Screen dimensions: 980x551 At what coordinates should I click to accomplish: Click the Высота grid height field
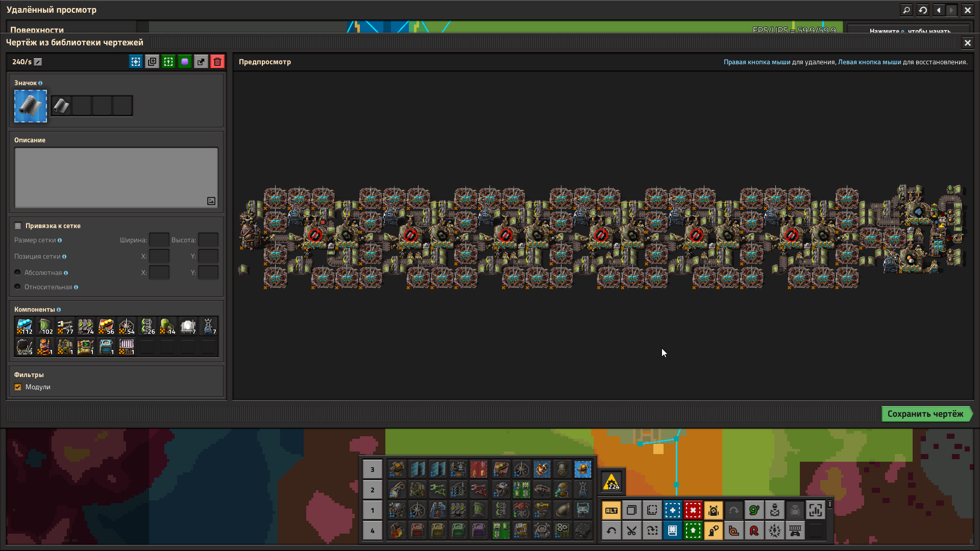click(x=208, y=240)
